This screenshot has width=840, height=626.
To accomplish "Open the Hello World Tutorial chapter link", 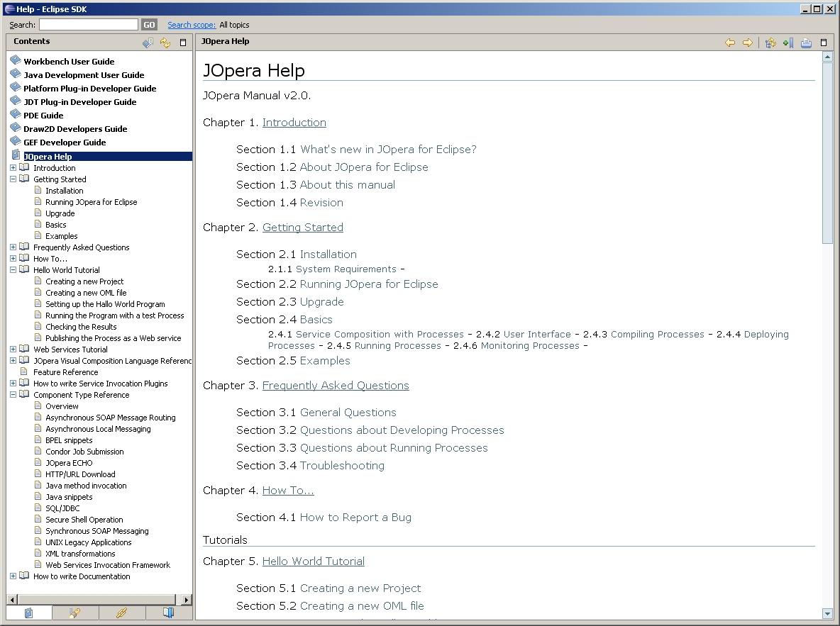I will click(314, 561).
